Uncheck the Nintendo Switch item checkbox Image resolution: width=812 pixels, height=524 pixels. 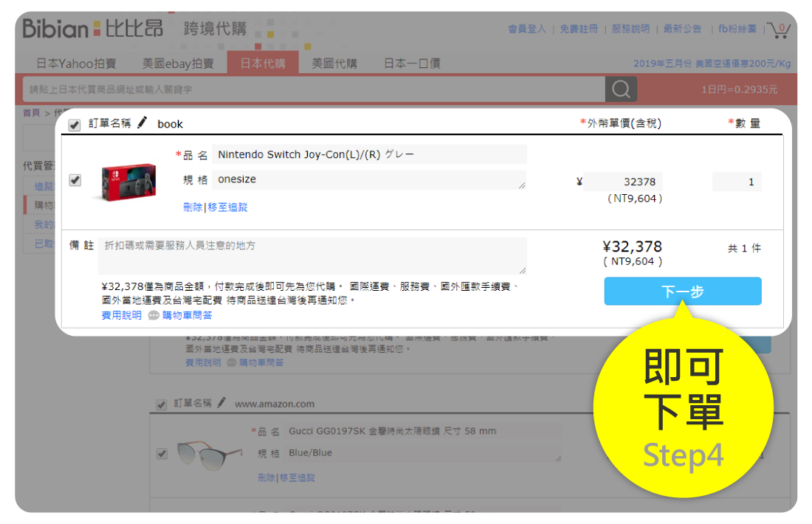[x=75, y=179]
